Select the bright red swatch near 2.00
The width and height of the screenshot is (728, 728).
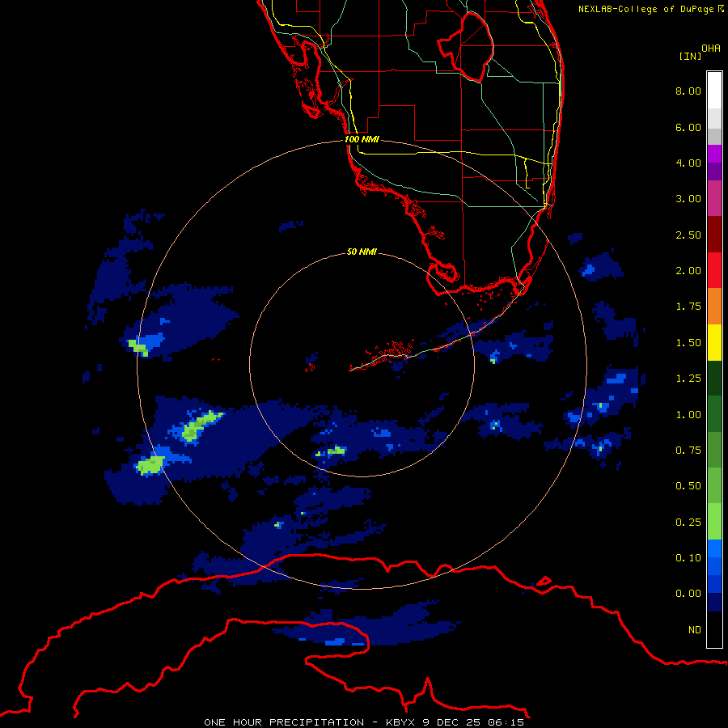coord(714,270)
